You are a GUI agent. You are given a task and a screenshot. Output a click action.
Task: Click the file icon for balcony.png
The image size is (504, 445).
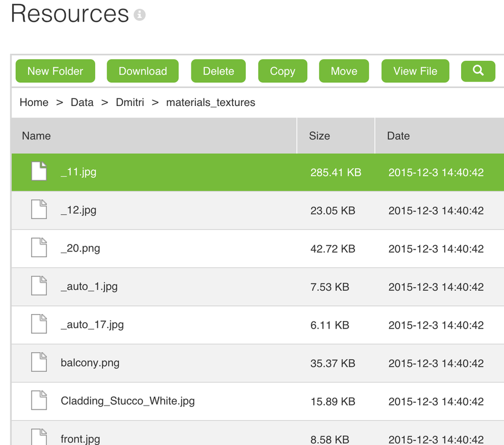pyautogui.click(x=39, y=362)
